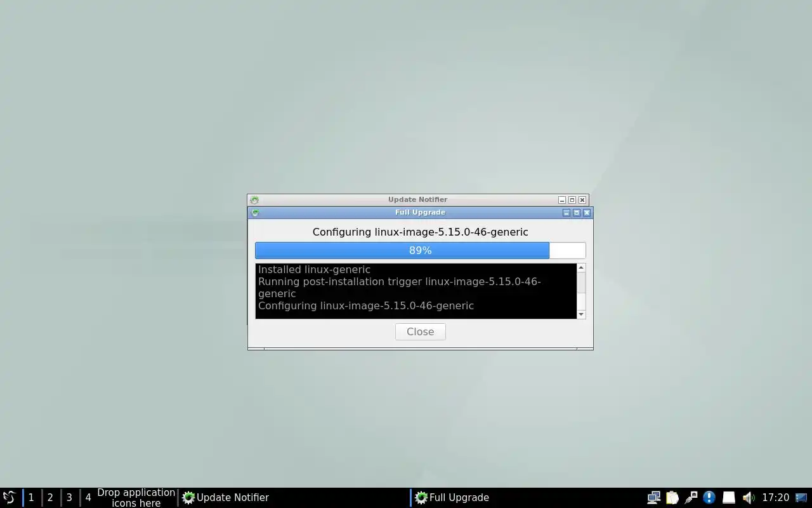Click the show desktop icon at panel end
The image size is (812, 508).
(x=802, y=497)
